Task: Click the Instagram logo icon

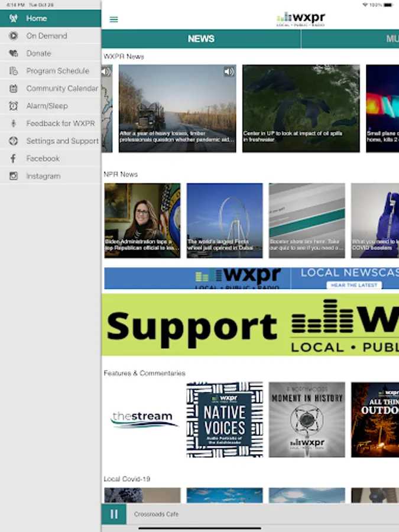Action: (13, 176)
